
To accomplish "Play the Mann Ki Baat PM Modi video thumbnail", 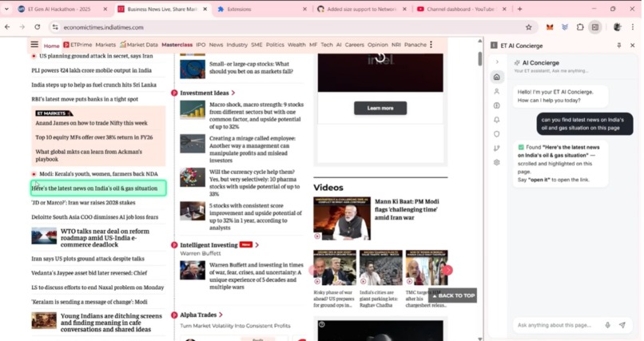I will [342, 218].
